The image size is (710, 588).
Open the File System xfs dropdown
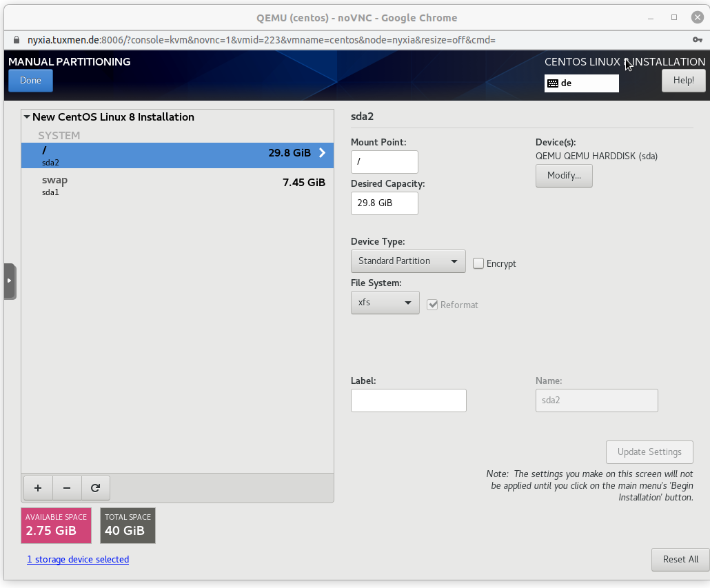[385, 303]
